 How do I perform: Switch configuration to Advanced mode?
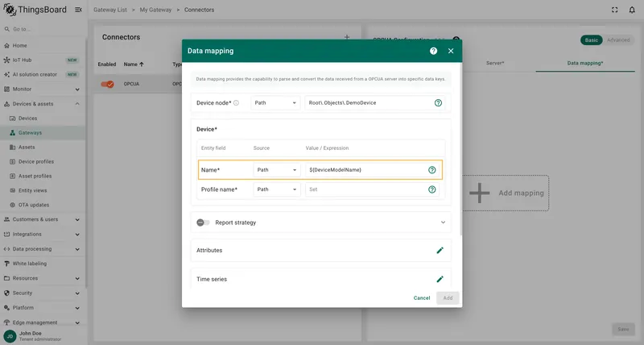pyautogui.click(x=618, y=39)
